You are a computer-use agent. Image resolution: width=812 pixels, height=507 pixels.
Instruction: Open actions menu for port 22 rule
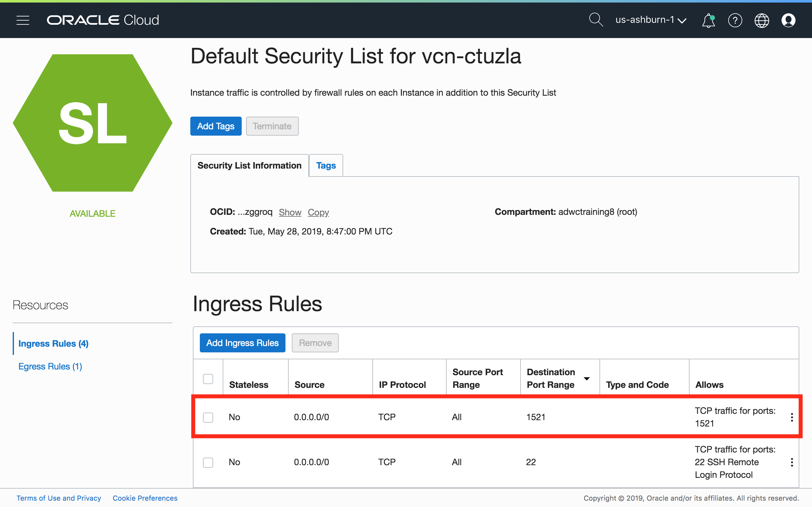tap(791, 462)
